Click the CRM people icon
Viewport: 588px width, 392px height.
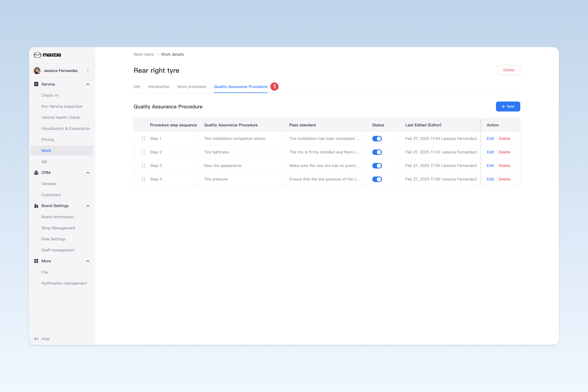click(36, 172)
